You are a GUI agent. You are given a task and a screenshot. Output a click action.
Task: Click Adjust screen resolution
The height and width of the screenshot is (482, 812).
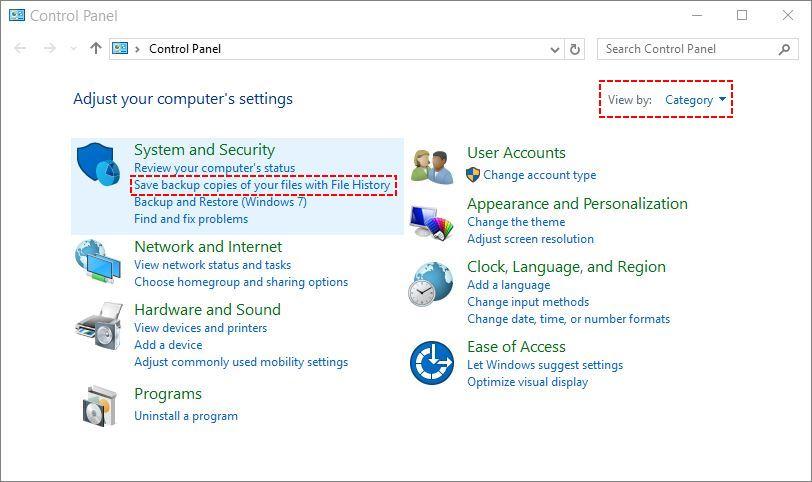click(x=530, y=239)
